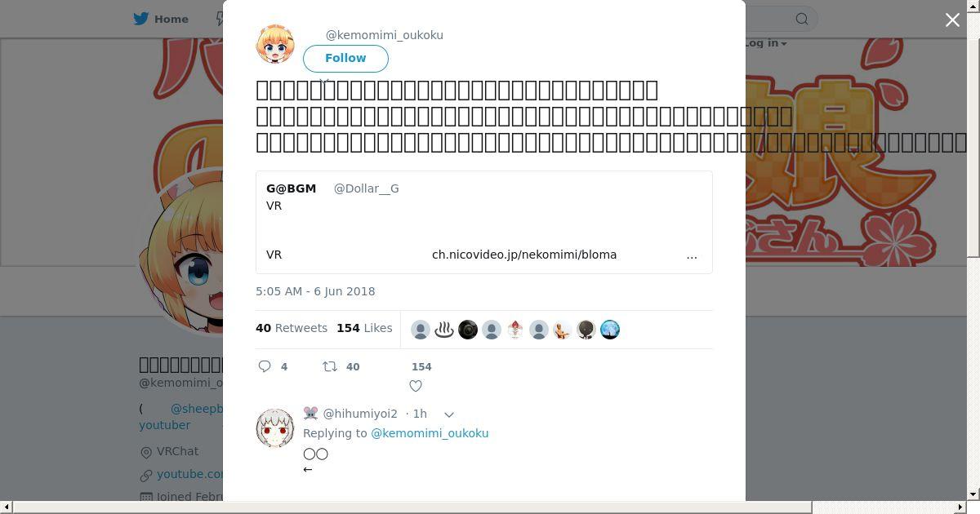
Task: Click the reply speech bubble icon
Action: 265,366
